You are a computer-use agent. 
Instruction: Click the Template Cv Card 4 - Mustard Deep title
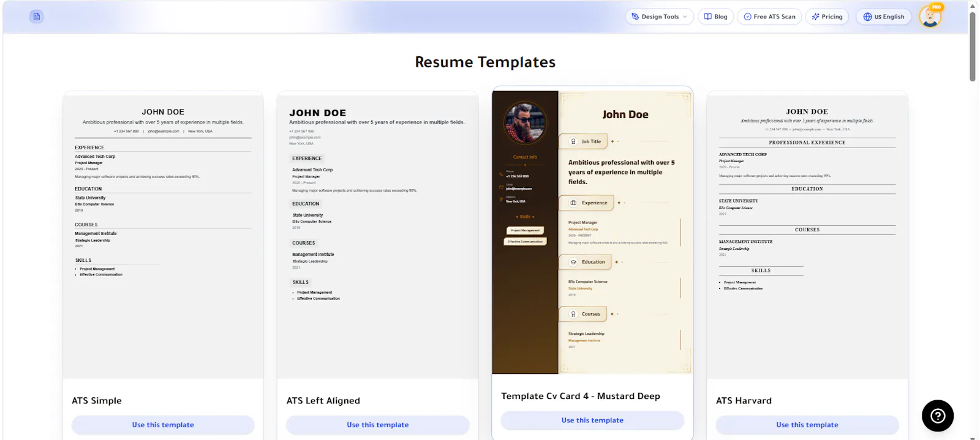[x=581, y=396]
